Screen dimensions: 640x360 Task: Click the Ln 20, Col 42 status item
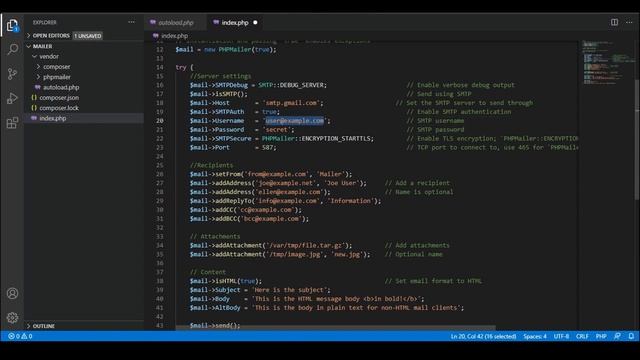[483, 336]
